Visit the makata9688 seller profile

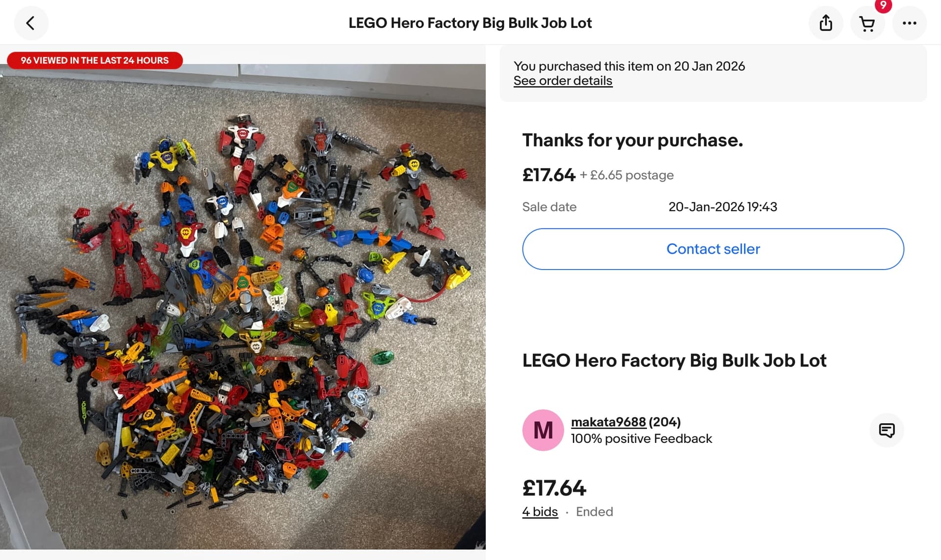coord(608,422)
